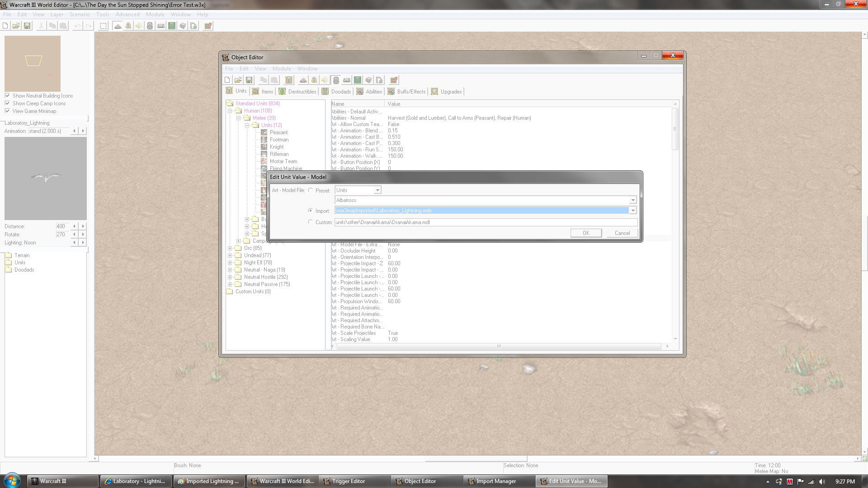Select the Custom radio button
868x488 pixels.
click(310, 222)
